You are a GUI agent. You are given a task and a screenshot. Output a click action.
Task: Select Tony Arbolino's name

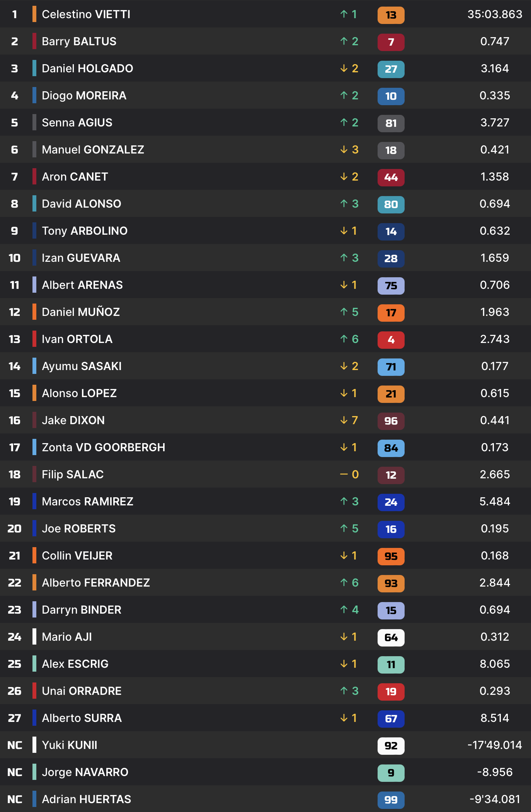(85, 231)
